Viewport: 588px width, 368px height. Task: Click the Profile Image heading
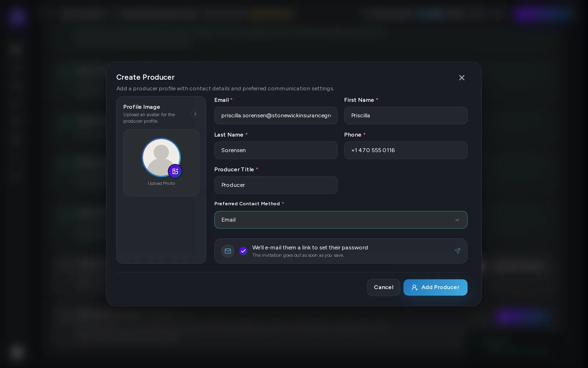pyautogui.click(x=141, y=107)
